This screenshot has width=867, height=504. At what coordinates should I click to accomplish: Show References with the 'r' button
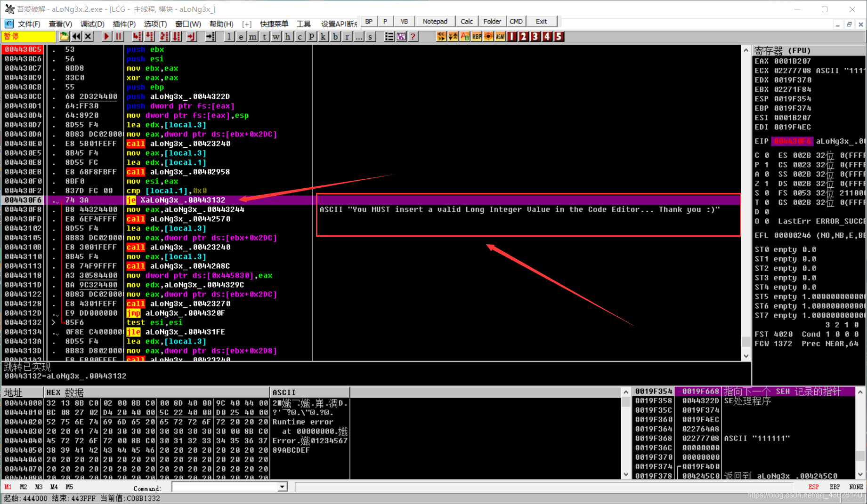tap(347, 36)
